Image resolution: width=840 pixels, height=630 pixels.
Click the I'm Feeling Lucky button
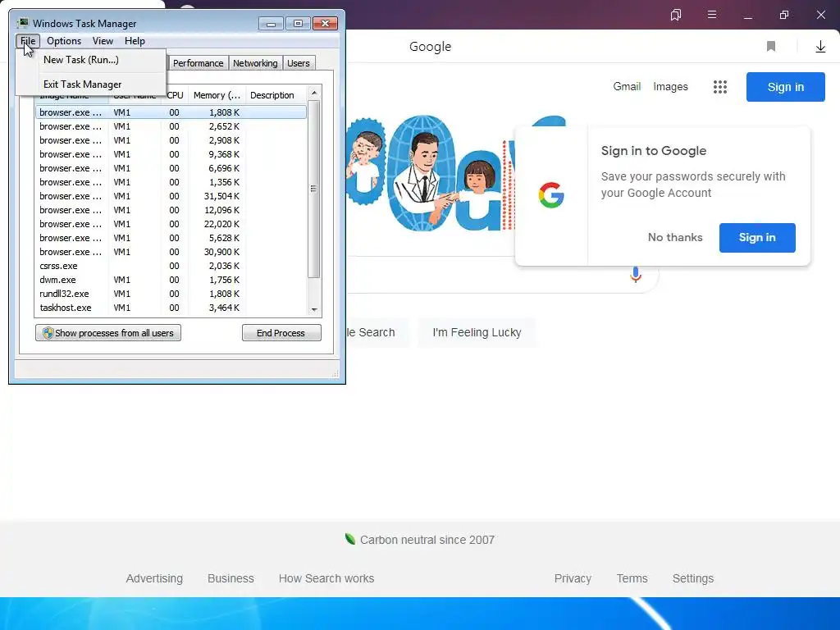(x=477, y=332)
